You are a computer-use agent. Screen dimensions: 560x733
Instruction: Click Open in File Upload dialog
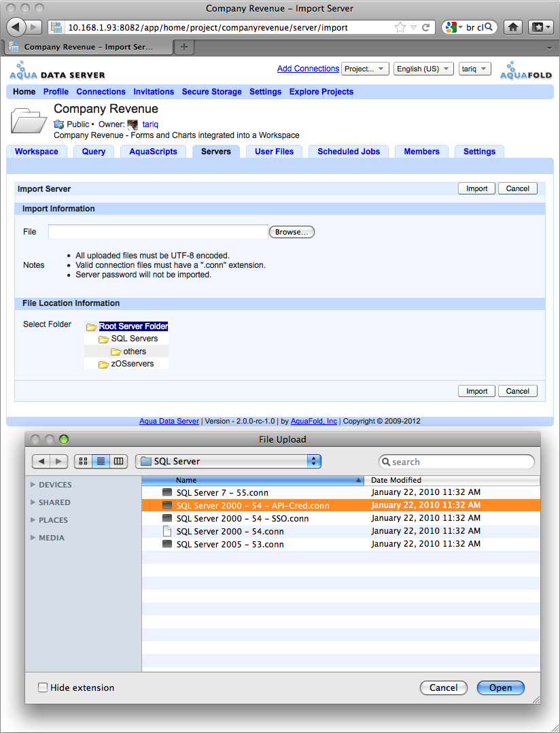[x=501, y=687]
